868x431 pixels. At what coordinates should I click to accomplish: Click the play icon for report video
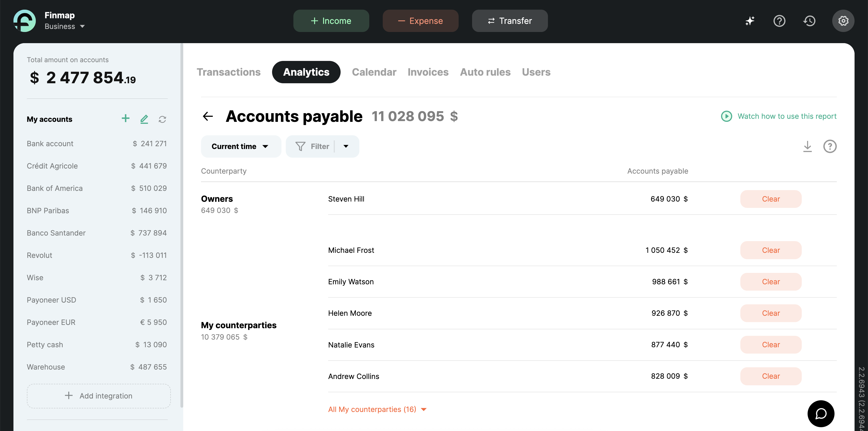click(726, 116)
